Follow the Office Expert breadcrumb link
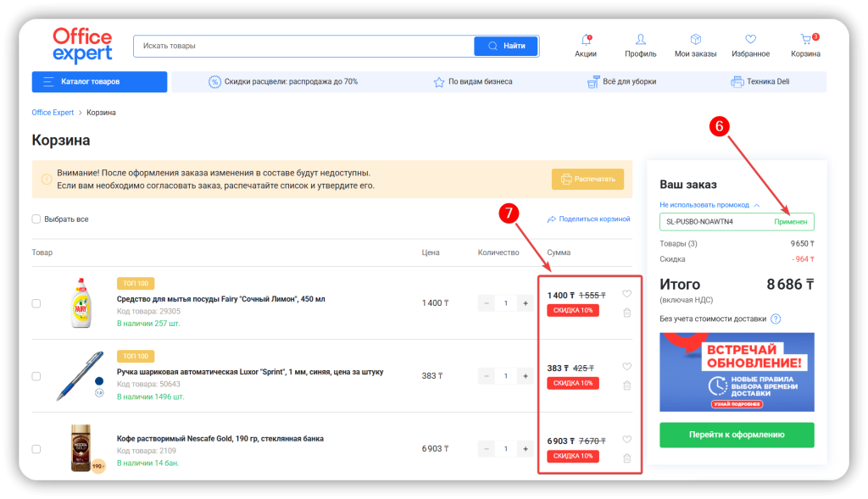Viewport: 868px width, 499px height. [x=53, y=113]
